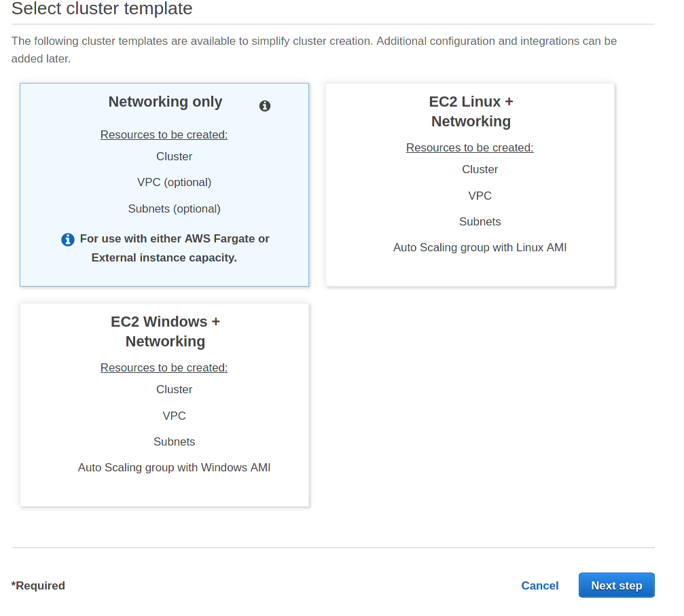
Task: Click 'Subnets (optional)' in Networking only card
Action: tap(174, 209)
